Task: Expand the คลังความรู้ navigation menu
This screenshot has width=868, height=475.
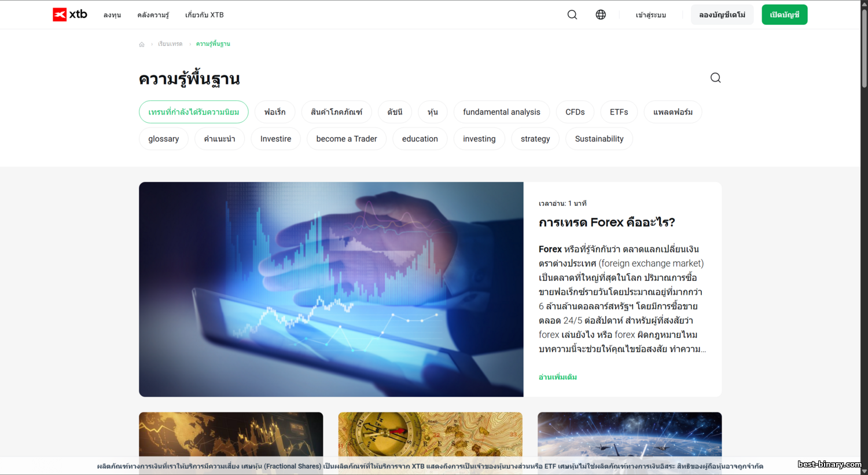Action: tap(153, 15)
